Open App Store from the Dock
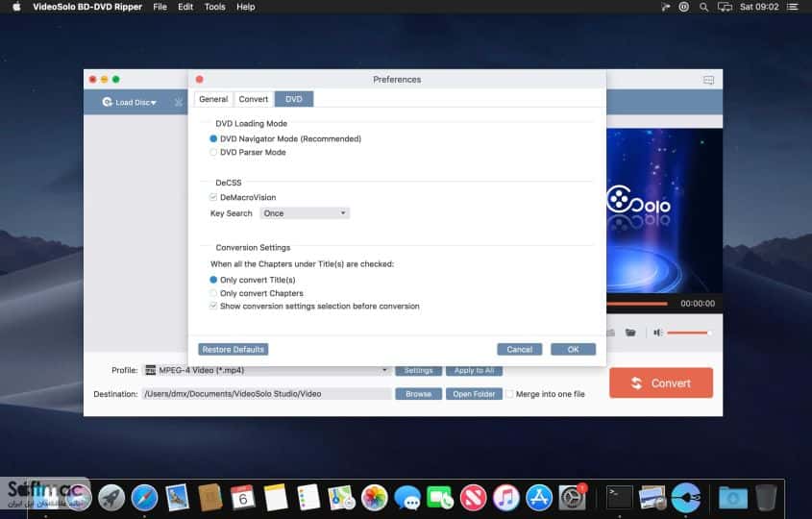 coord(539,498)
